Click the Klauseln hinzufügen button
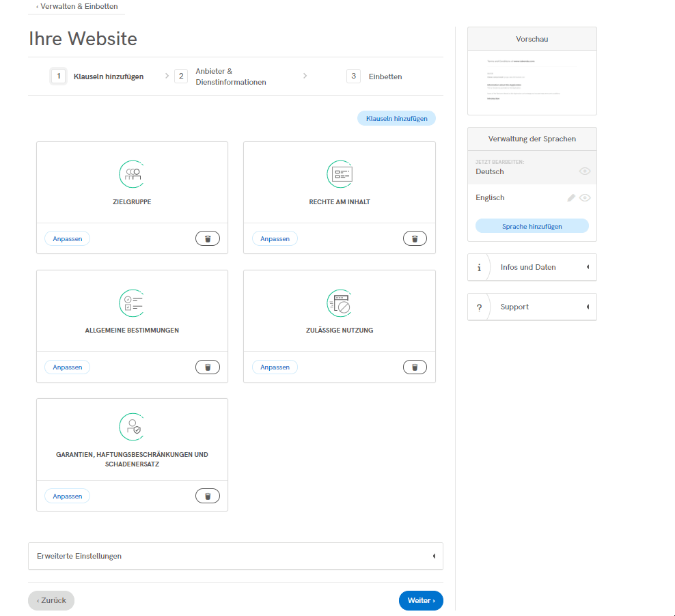 click(396, 119)
